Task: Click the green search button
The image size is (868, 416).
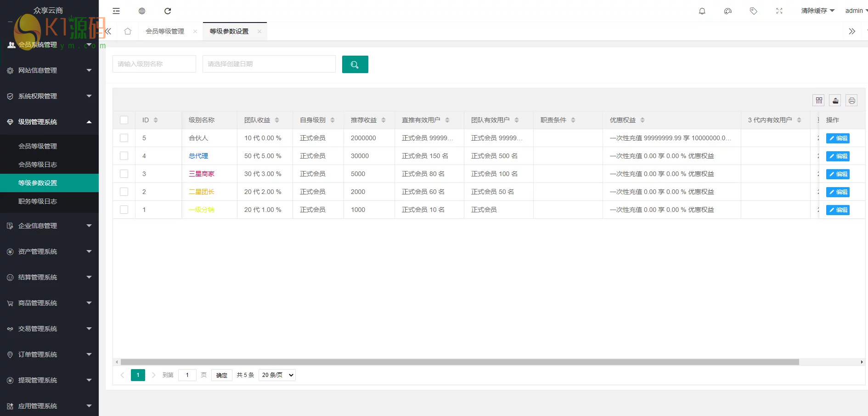Action: coord(355,64)
